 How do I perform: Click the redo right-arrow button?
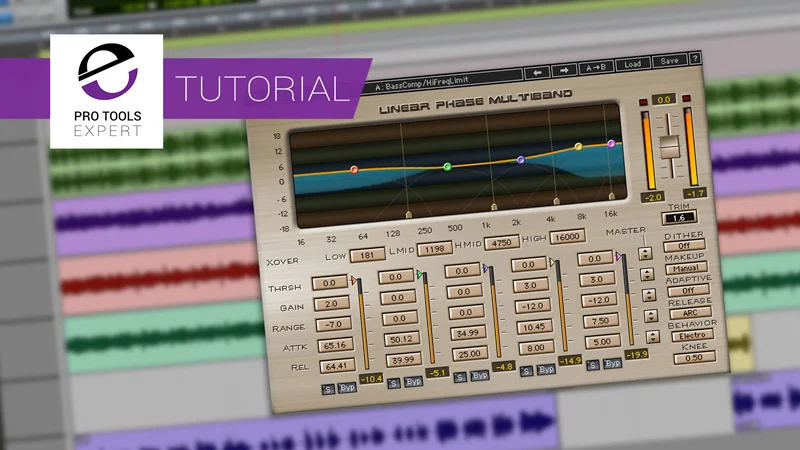[x=564, y=70]
